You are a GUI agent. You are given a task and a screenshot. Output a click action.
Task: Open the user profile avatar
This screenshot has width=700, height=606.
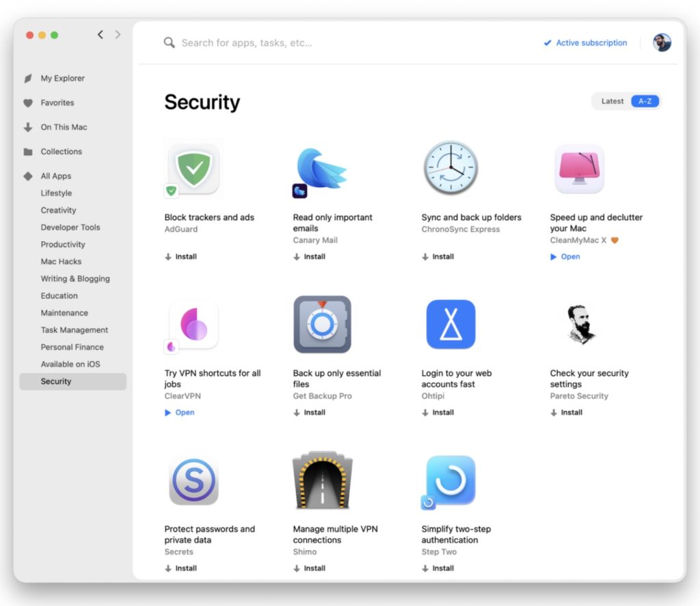662,43
